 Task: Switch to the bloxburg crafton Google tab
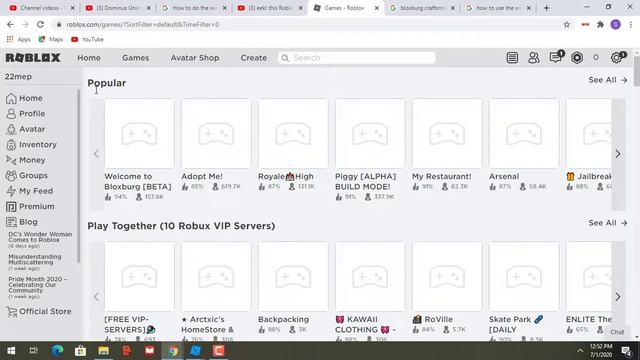(x=422, y=8)
